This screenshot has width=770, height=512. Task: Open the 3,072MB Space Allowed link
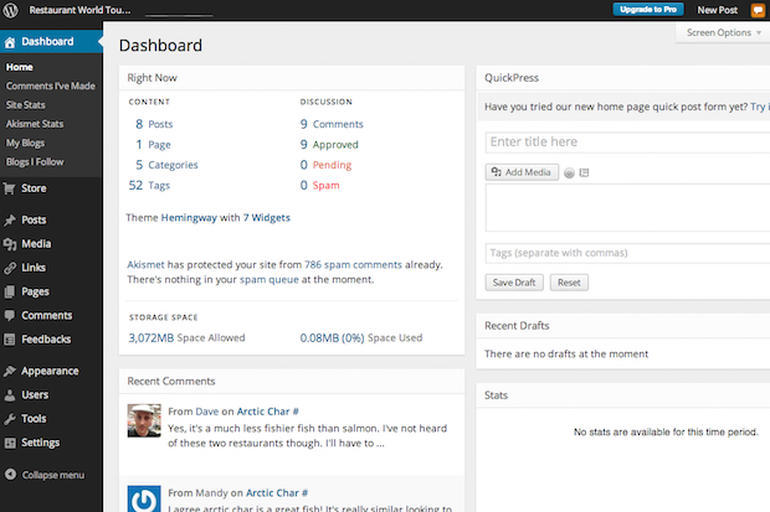187,338
